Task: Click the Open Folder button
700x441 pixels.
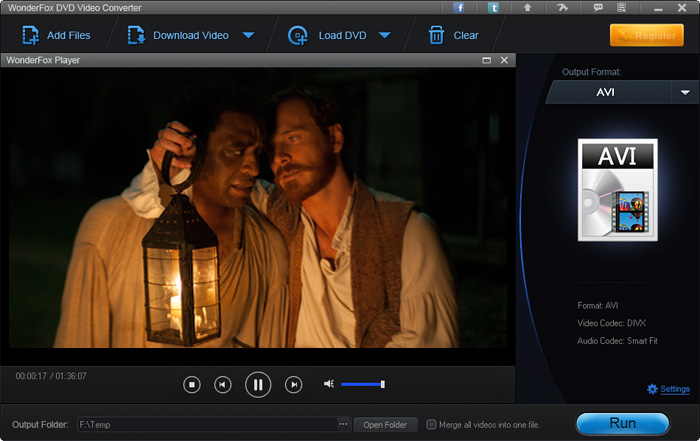Action: point(385,425)
